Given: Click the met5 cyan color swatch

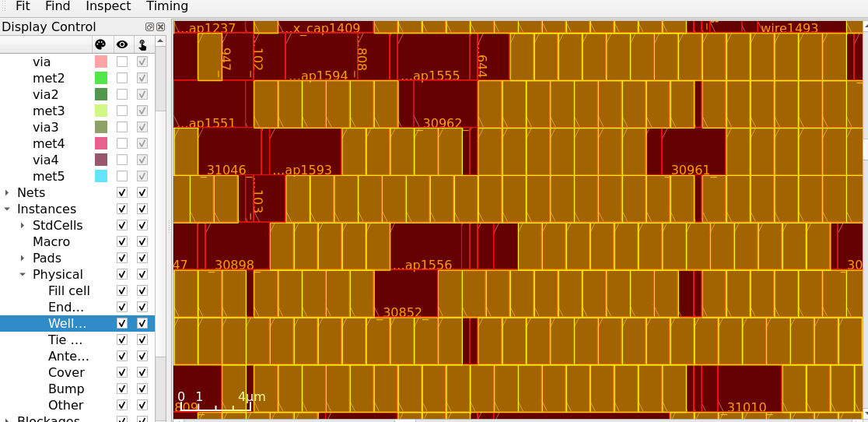Looking at the screenshot, I should (x=101, y=176).
